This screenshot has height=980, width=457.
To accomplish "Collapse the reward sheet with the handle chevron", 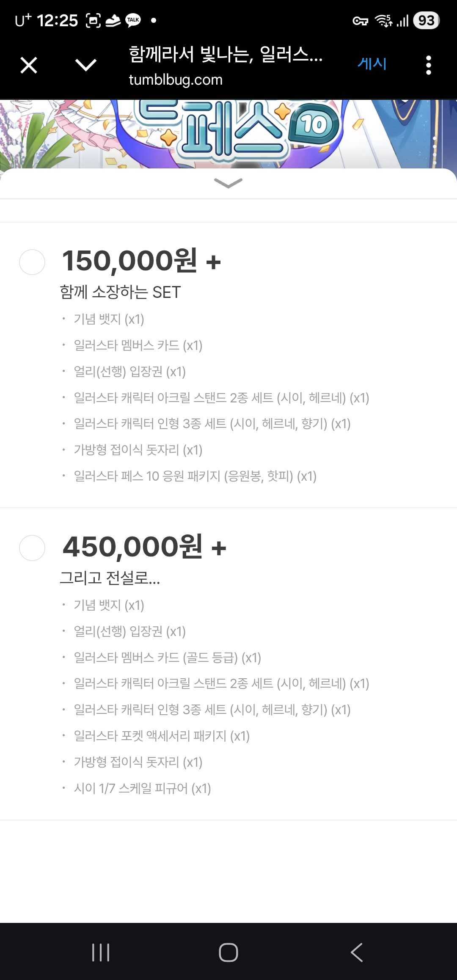I will click(x=228, y=183).
